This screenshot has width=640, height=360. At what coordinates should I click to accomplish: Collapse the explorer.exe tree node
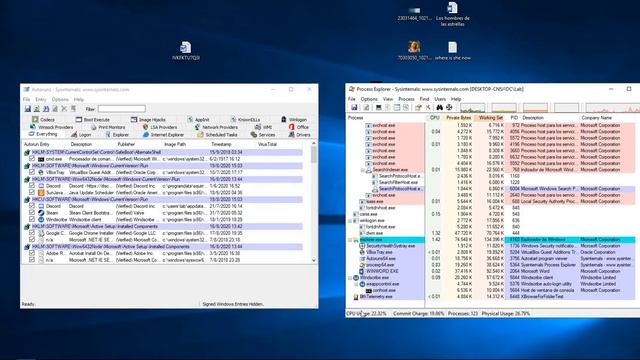350,240
